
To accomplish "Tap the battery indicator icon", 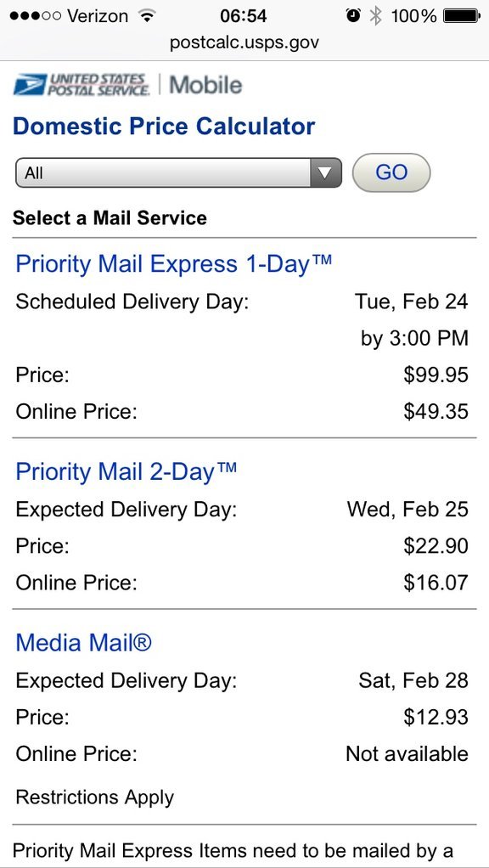I will point(461,15).
